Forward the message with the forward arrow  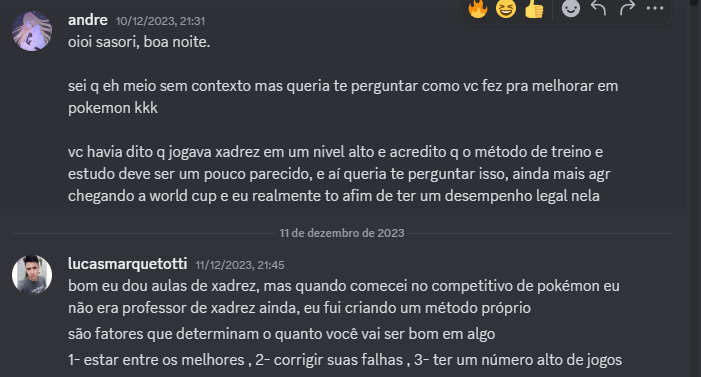(x=627, y=8)
